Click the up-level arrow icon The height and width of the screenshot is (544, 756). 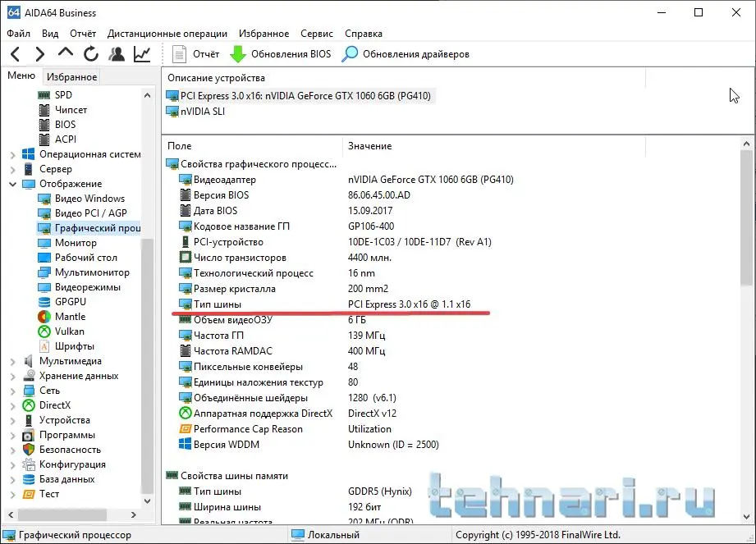pyautogui.click(x=66, y=53)
